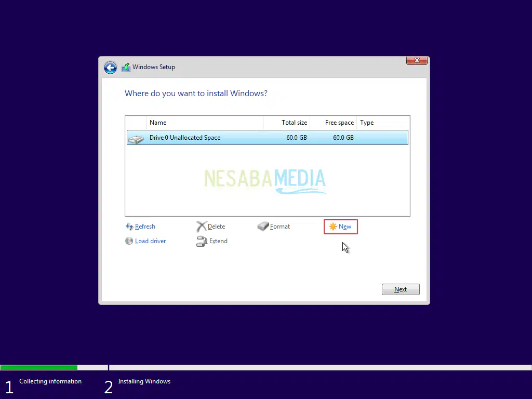Click the New partition star icon
This screenshot has width=532, height=399.
coord(333,227)
